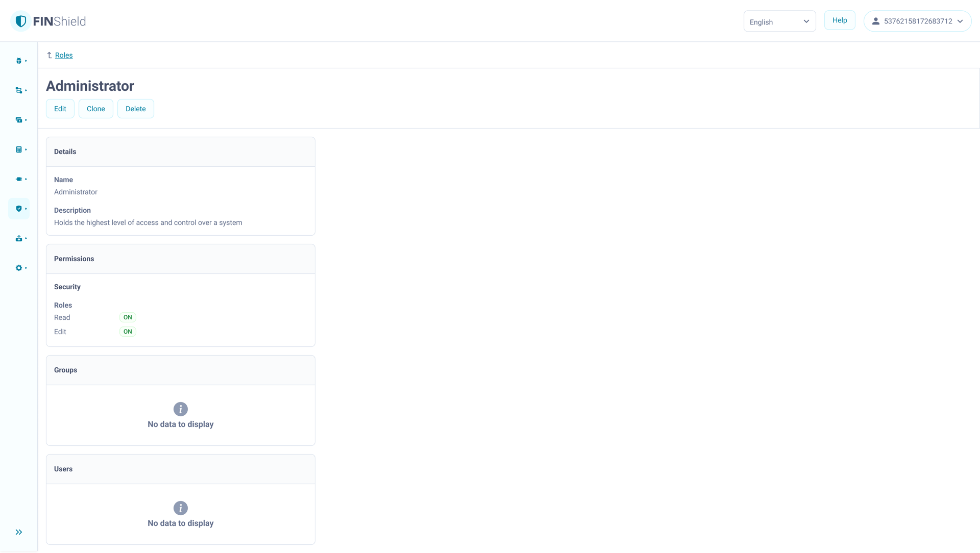Click the Help button
This screenshot has width=980, height=553.
tap(840, 20)
